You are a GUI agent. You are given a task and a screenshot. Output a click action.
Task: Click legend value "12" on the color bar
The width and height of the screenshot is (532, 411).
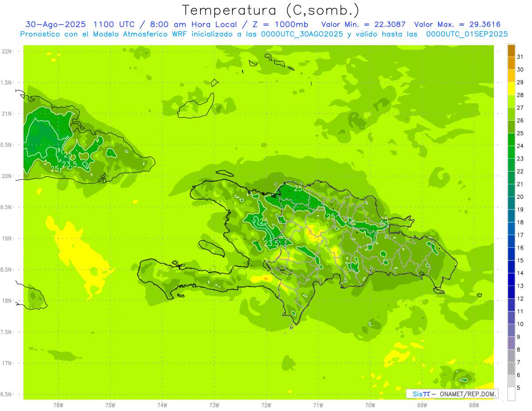click(x=520, y=298)
